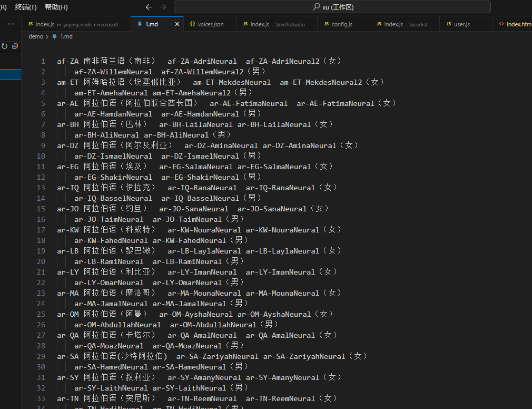Open Index.js userlist tab
Image resolution: width=532 pixels, height=409 pixels.
[x=405, y=24]
